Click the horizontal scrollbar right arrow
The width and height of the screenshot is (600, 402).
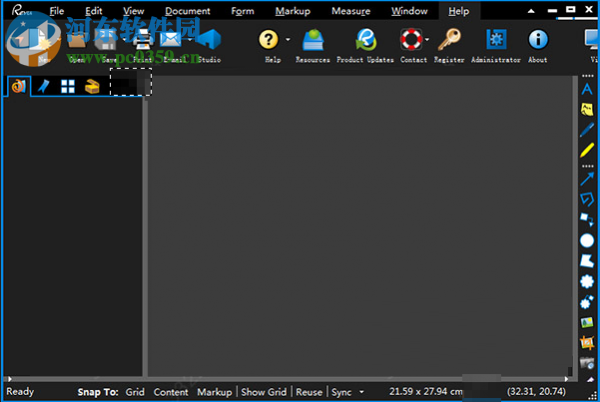point(566,379)
